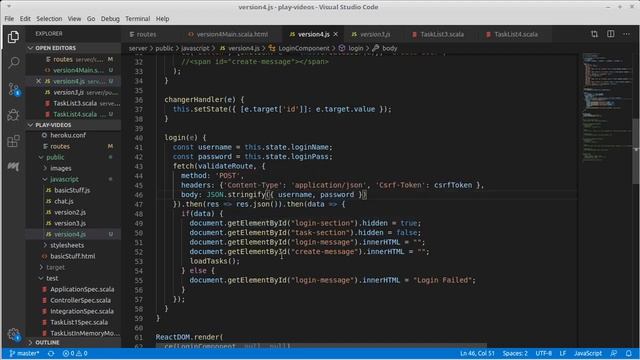Click the master branch indicator
640x360 pixels.
coord(24,353)
